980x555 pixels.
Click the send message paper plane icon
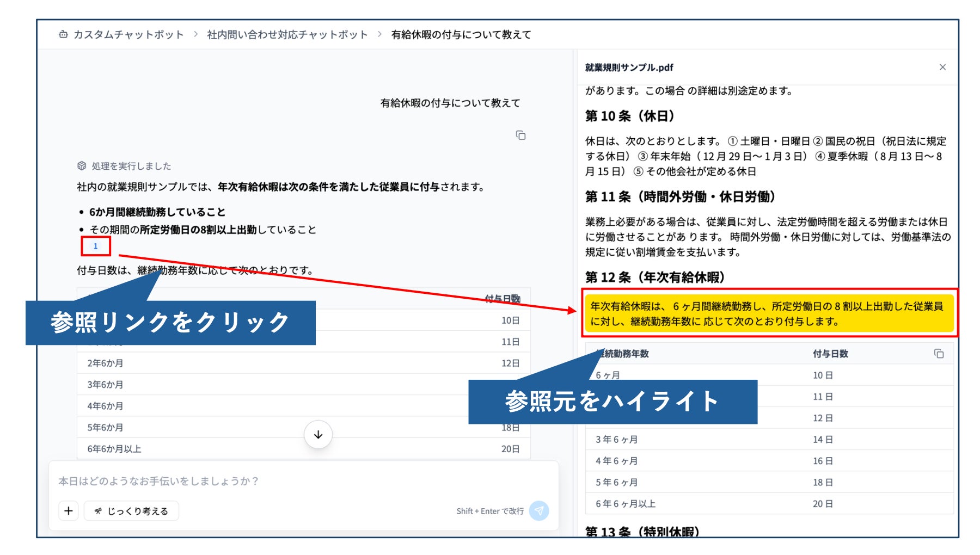coord(538,510)
